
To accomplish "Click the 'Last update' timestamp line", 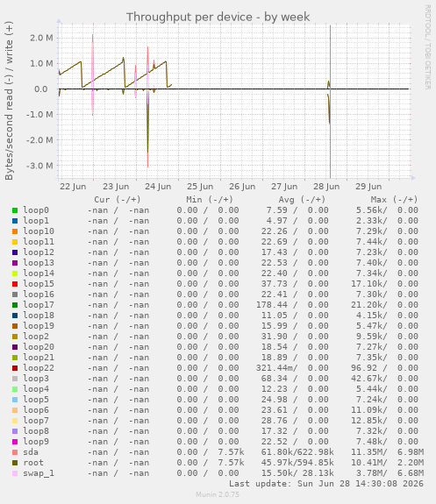I will click(x=326, y=484).
